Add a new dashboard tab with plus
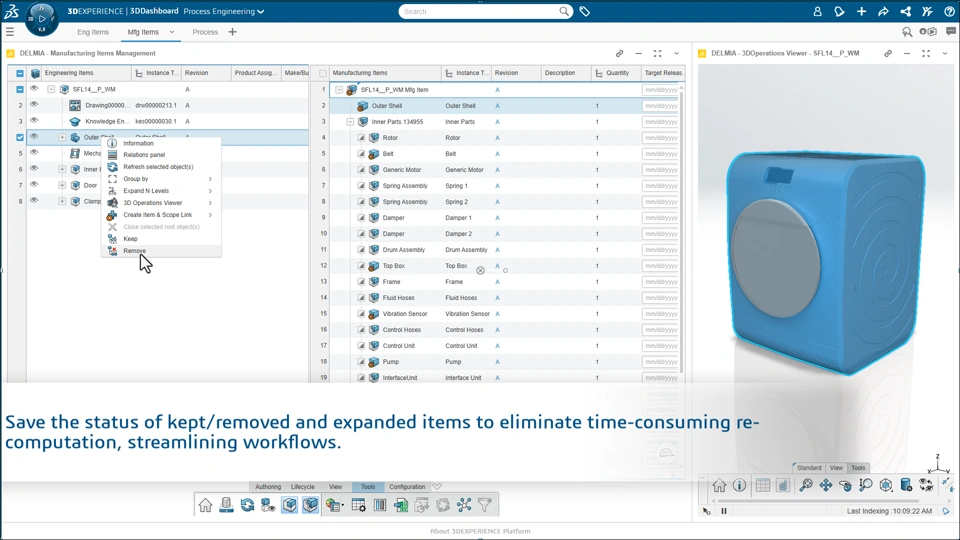Image resolution: width=960 pixels, height=540 pixels. (x=233, y=32)
